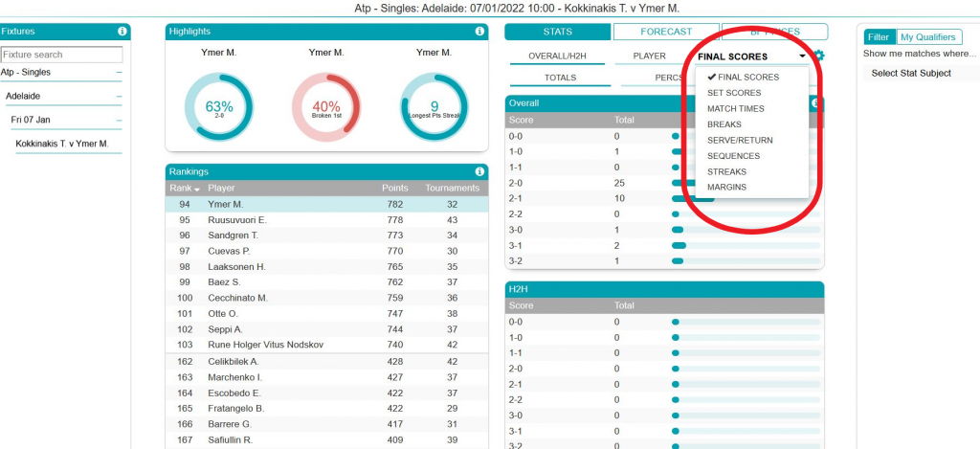Choose SERVE/RETURN from the dropdown menu
The width and height of the screenshot is (980, 449).
(x=740, y=140)
